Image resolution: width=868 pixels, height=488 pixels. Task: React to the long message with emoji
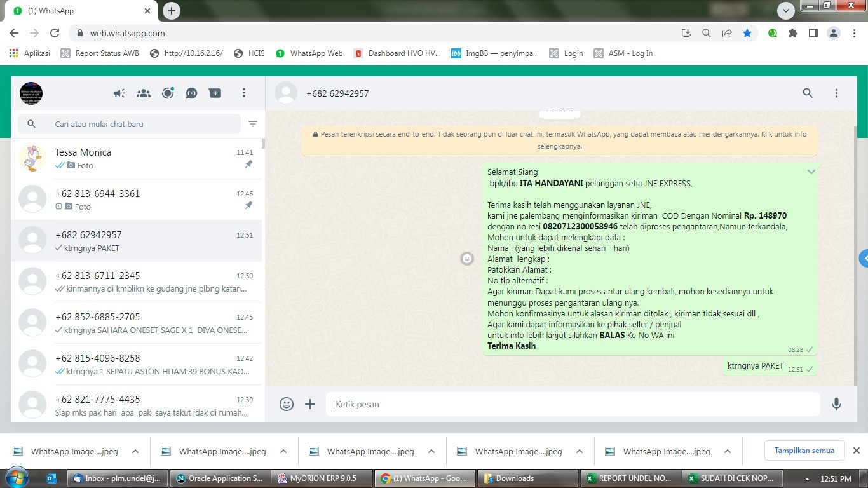pos(467,259)
